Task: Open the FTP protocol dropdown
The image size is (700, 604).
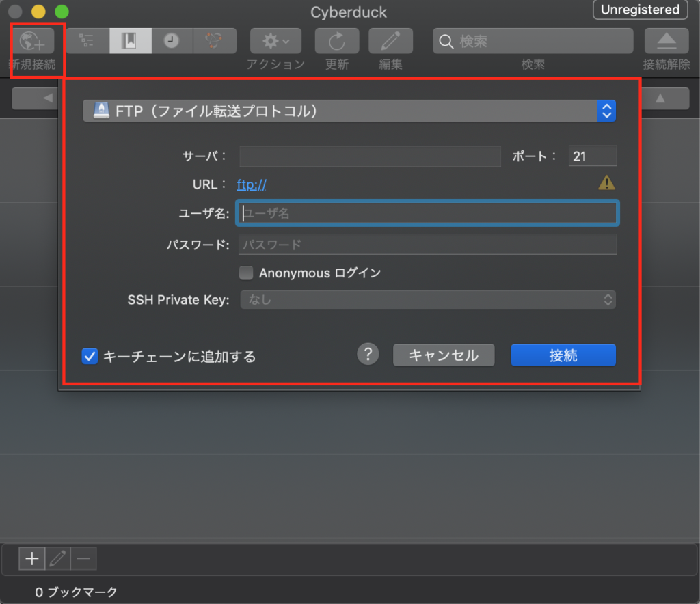Action: click(x=349, y=111)
